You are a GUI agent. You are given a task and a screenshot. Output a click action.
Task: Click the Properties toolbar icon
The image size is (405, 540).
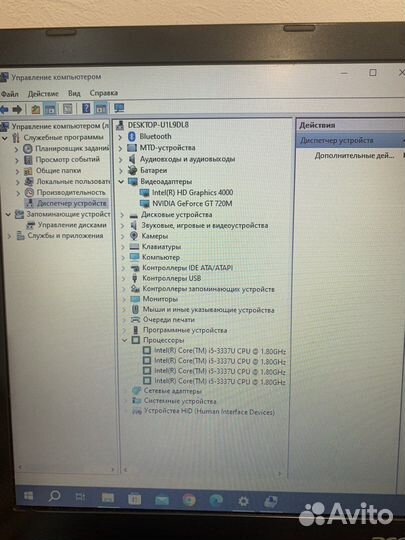67,109
